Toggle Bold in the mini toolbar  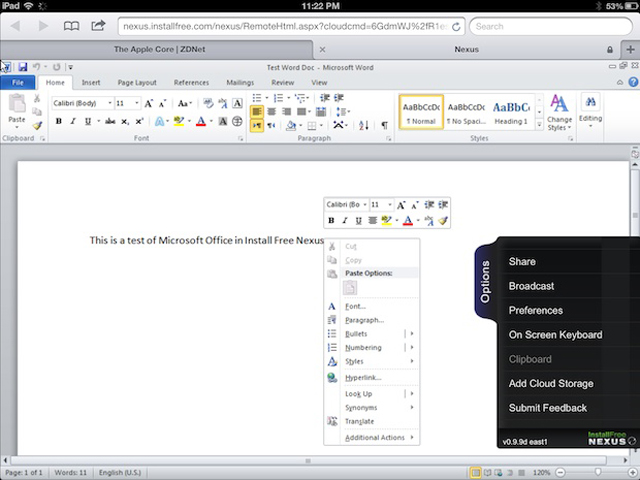tap(331, 221)
